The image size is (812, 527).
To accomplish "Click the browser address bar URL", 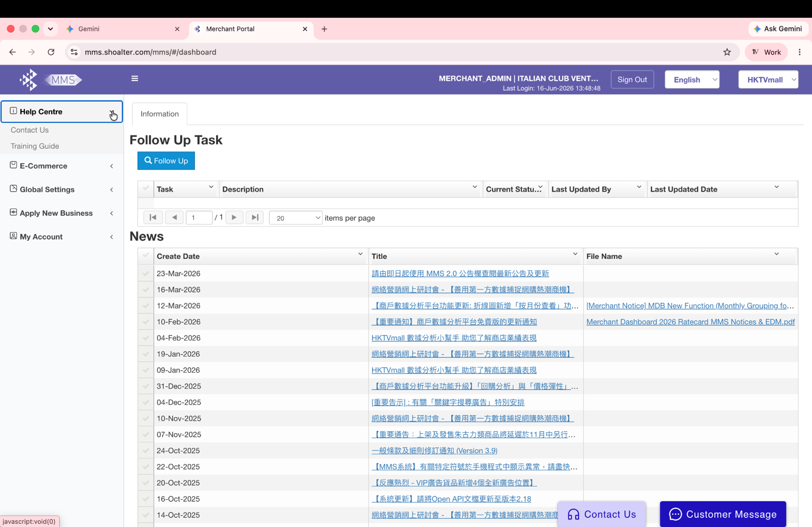I will tap(150, 52).
